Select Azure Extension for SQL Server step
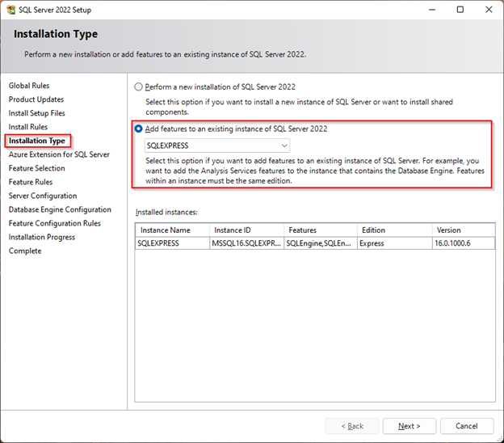 pyautogui.click(x=59, y=154)
